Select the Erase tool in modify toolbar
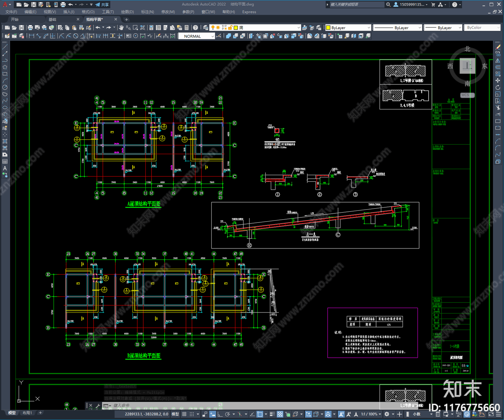 click(x=498, y=47)
